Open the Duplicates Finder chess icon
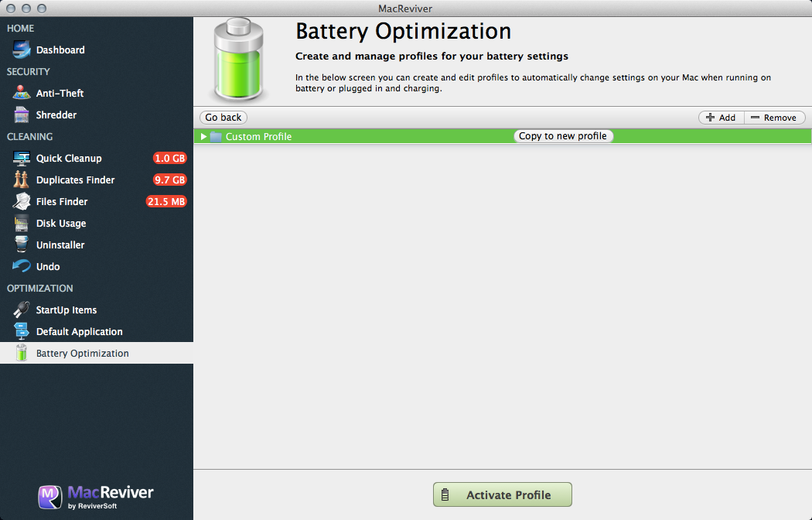 (x=21, y=180)
